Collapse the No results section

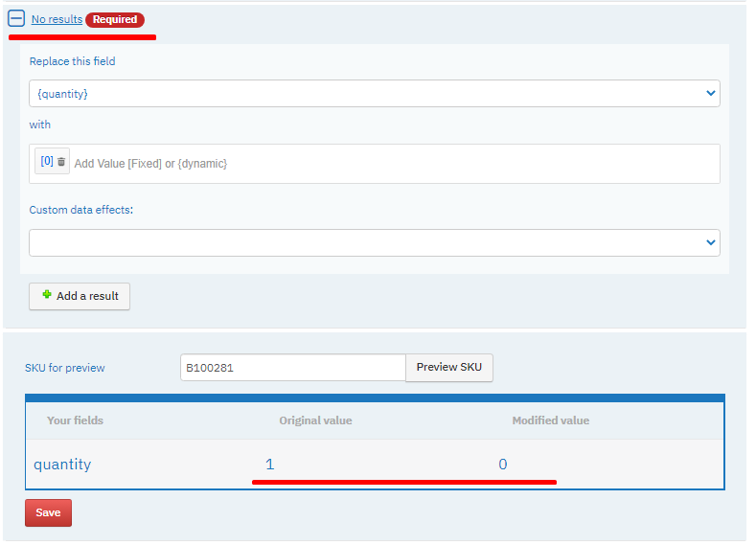(x=16, y=19)
